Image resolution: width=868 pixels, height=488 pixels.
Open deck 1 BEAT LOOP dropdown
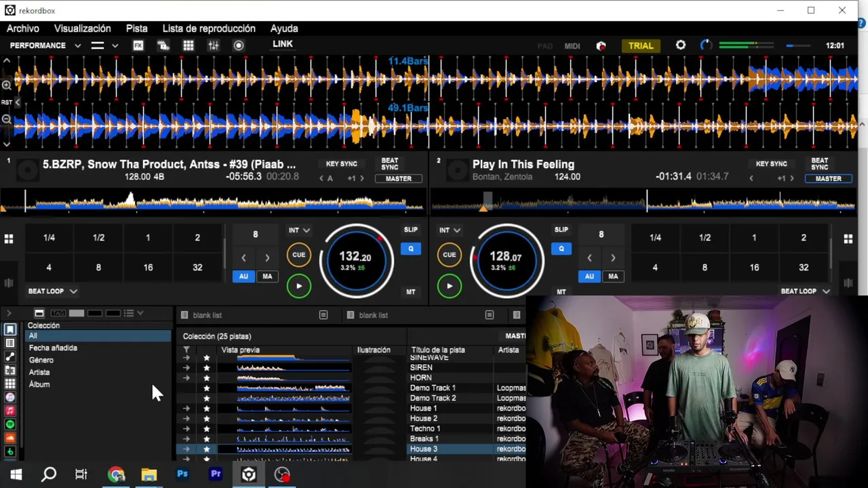[53, 291]
